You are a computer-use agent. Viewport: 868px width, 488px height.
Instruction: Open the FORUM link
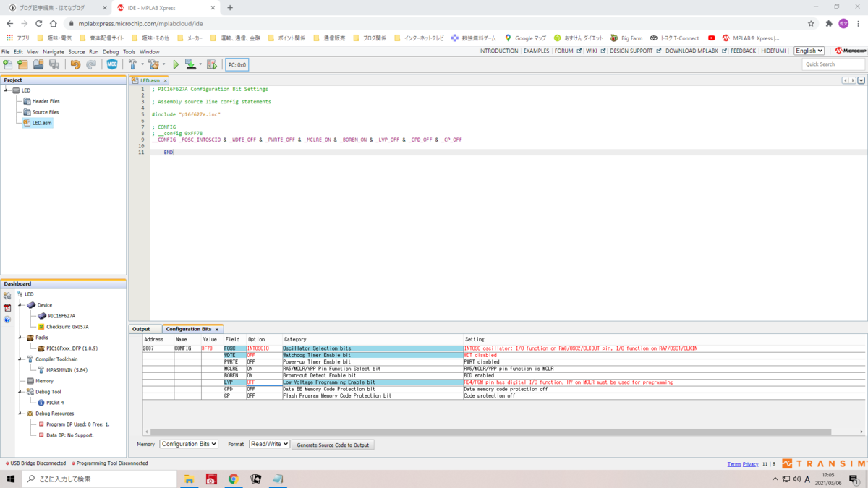[563, 51]
